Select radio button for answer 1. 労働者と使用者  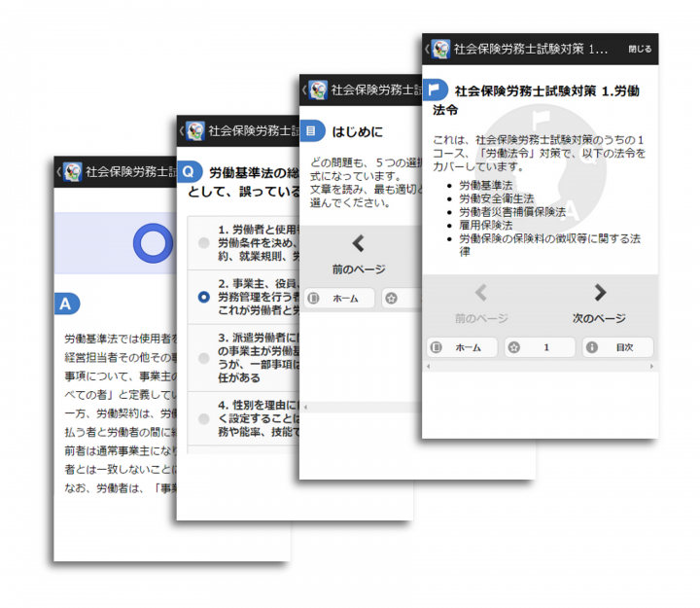(x=203, y=242)
